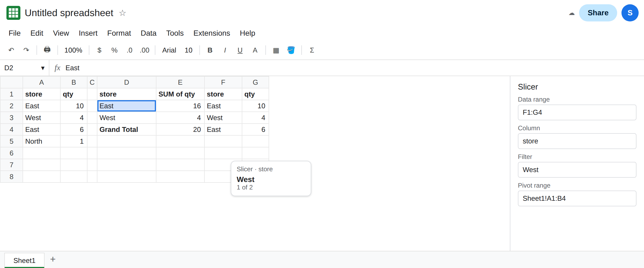Open the Google Sheets home icon
This screenshot has height=268, width=644.
13,13
